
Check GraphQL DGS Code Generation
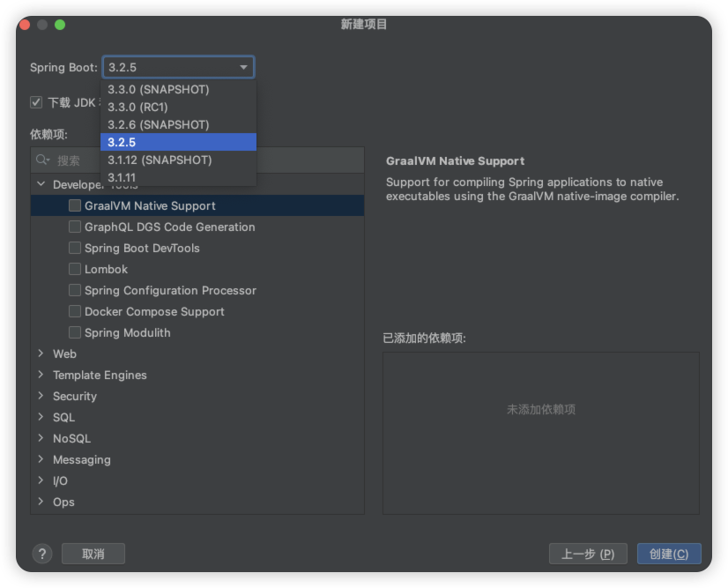pyautogui.click(x=75, y=227)
